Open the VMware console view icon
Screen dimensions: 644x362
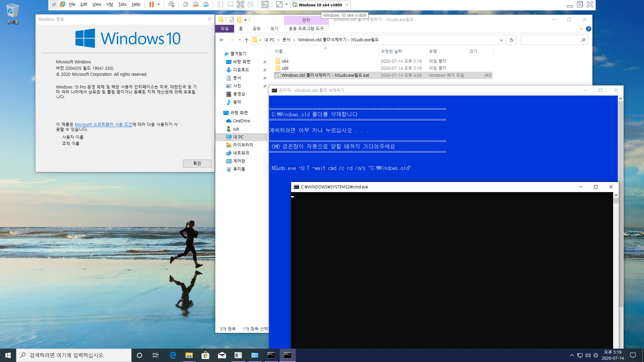265,5
